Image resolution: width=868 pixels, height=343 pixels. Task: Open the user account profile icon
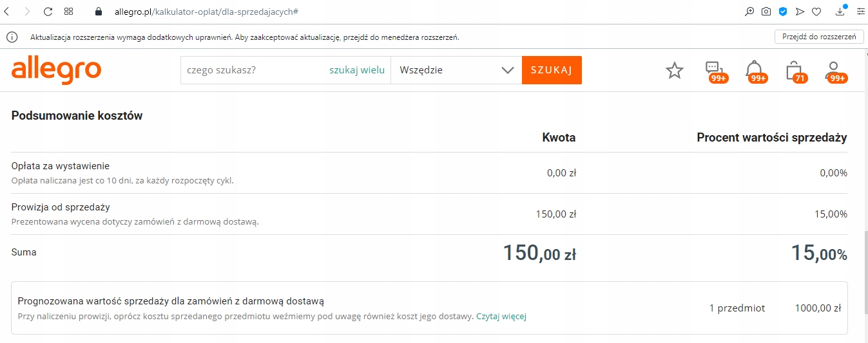(835, 71)
